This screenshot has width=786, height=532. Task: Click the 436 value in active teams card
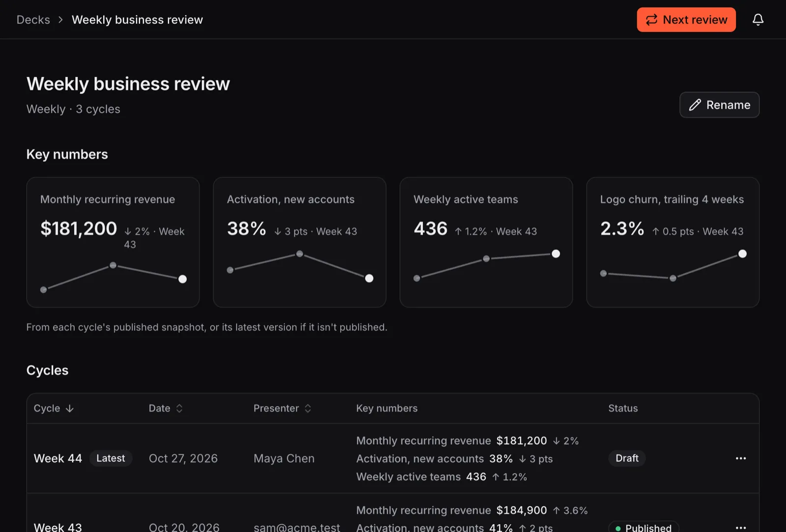pyautogui.click(x=431, y=228)
